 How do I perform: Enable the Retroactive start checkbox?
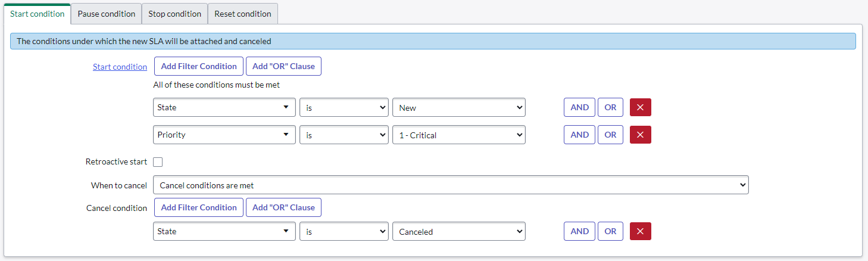click(x=158, y=162)
